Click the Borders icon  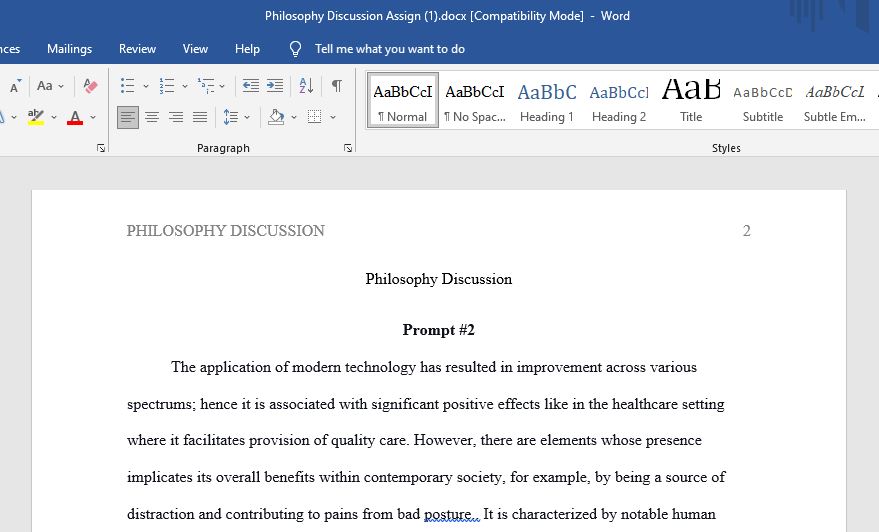[314, 117]
